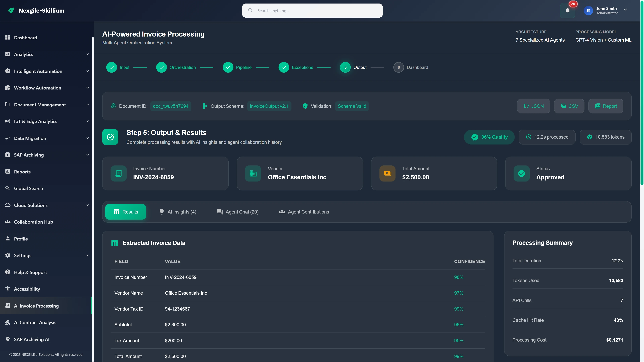Click the doc_twuv5n7694 Document ID link
Image resolution: width=644 pixels, height=362 pixels.
pos(171,106)
